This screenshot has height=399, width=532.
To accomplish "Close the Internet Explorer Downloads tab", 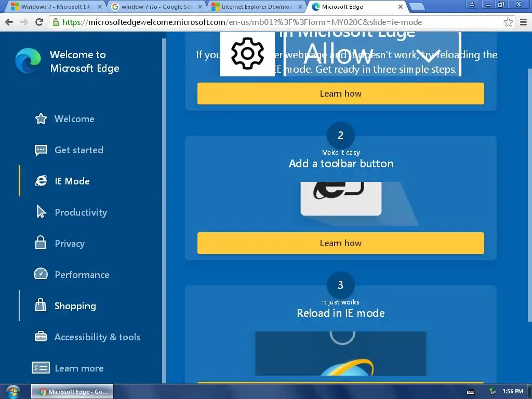I will pos(300,7).
